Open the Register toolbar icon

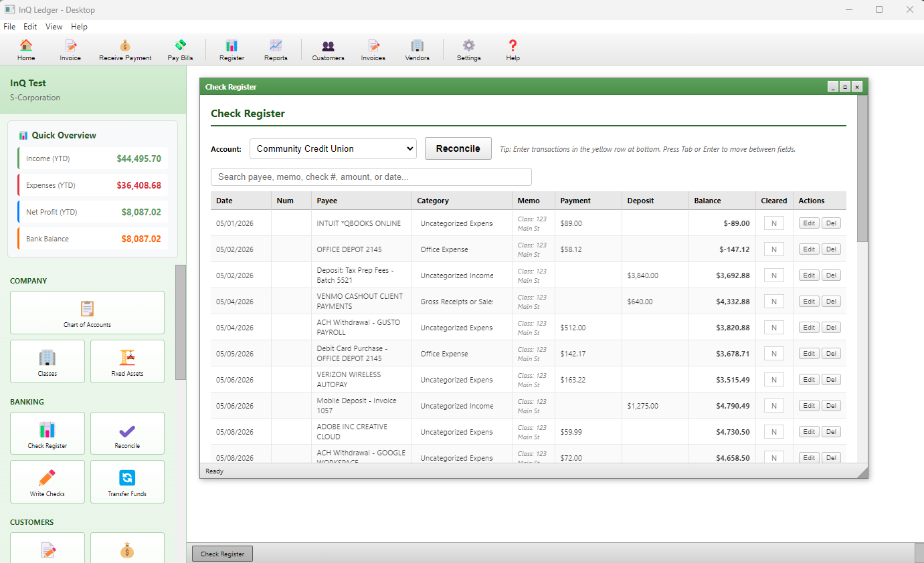232,49
